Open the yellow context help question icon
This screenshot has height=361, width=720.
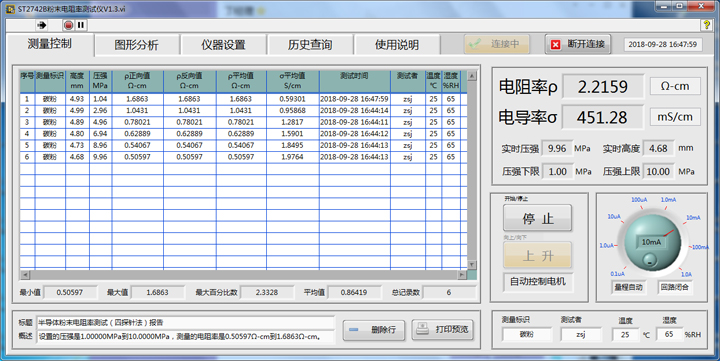(707, 25)
